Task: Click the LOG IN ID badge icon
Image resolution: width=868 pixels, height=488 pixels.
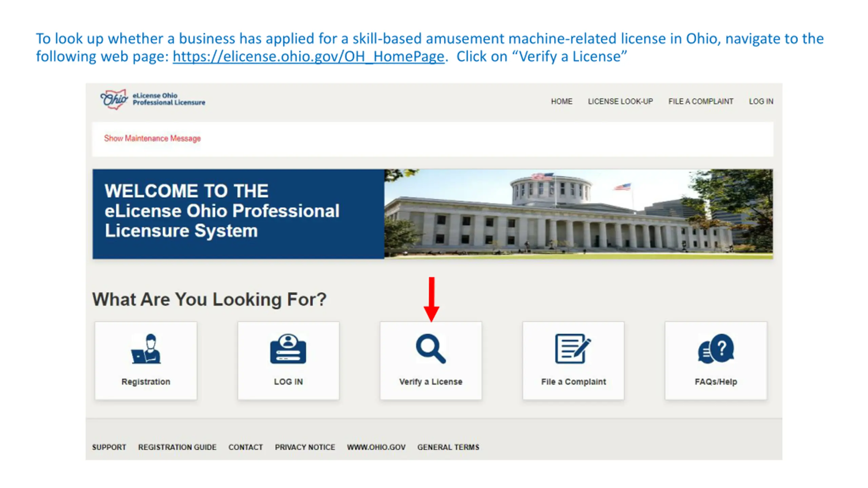Action: click(288, 349)
